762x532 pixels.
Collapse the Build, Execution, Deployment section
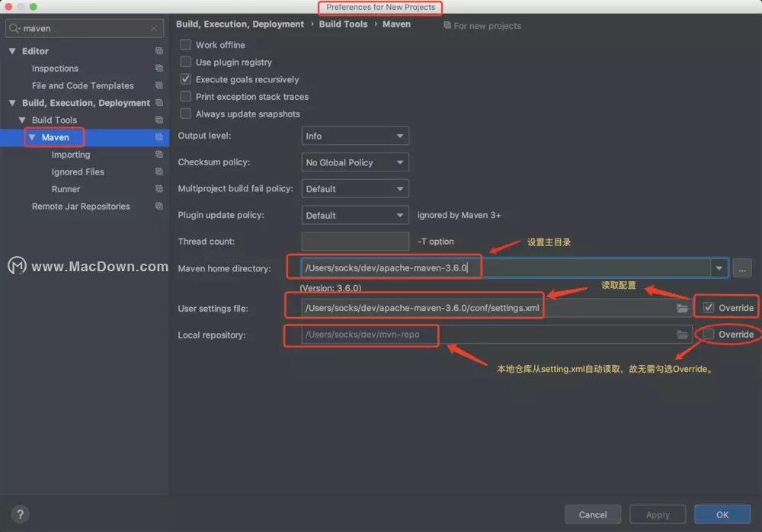point(12,103)
